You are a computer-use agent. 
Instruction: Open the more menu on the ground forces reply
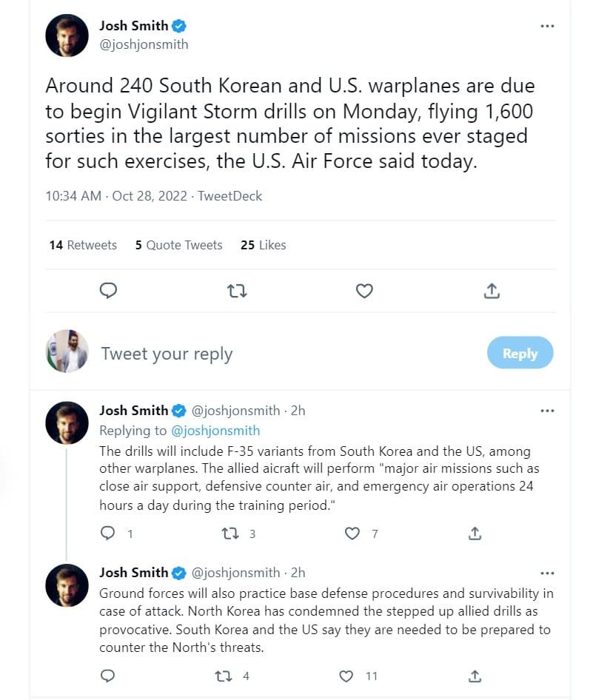point(548,572)
